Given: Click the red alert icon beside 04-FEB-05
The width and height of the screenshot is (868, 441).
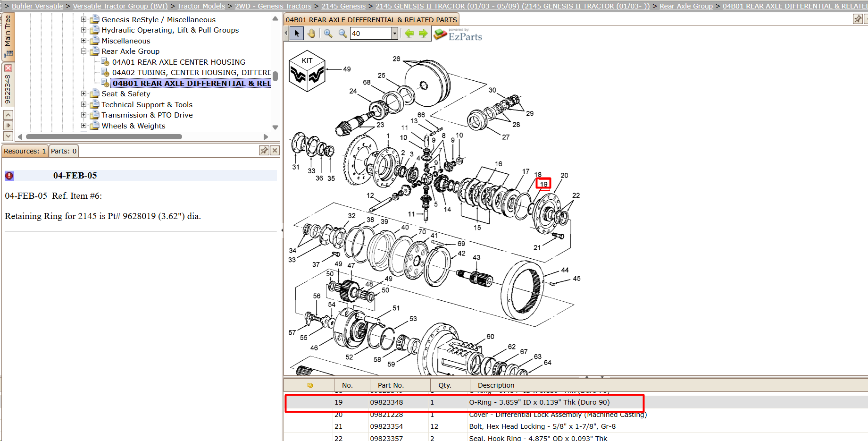Looking at the screenshot, I should 9,176.
